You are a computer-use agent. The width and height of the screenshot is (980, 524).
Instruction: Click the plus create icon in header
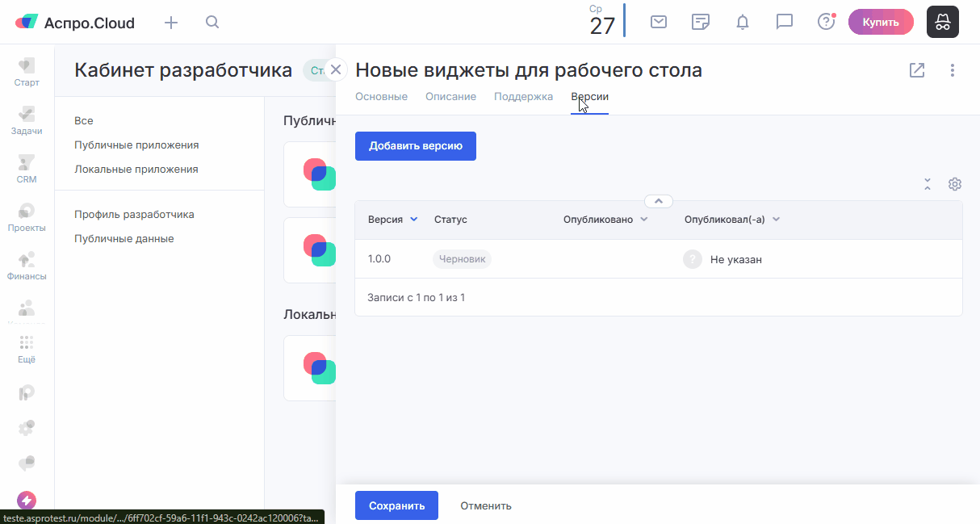[171, 23]
